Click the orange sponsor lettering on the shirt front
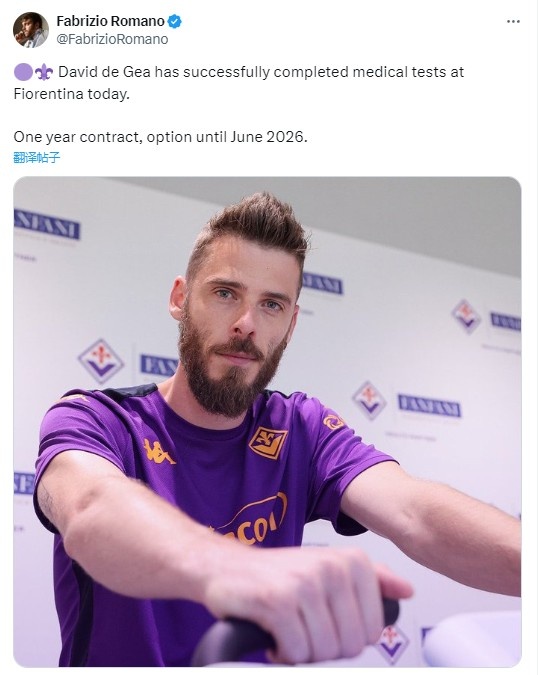The width and height of the screenshot is (538, 675). coord(252,521)
